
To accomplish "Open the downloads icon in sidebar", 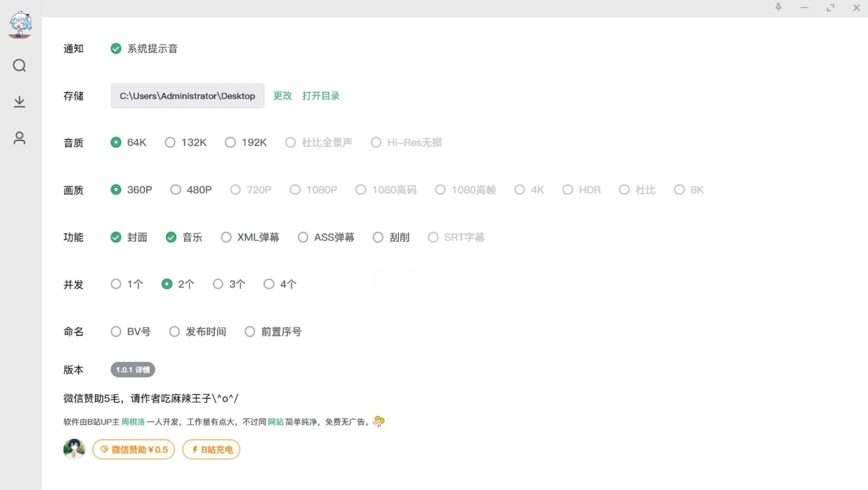I will pyautogui.click(x=20, y=102).
